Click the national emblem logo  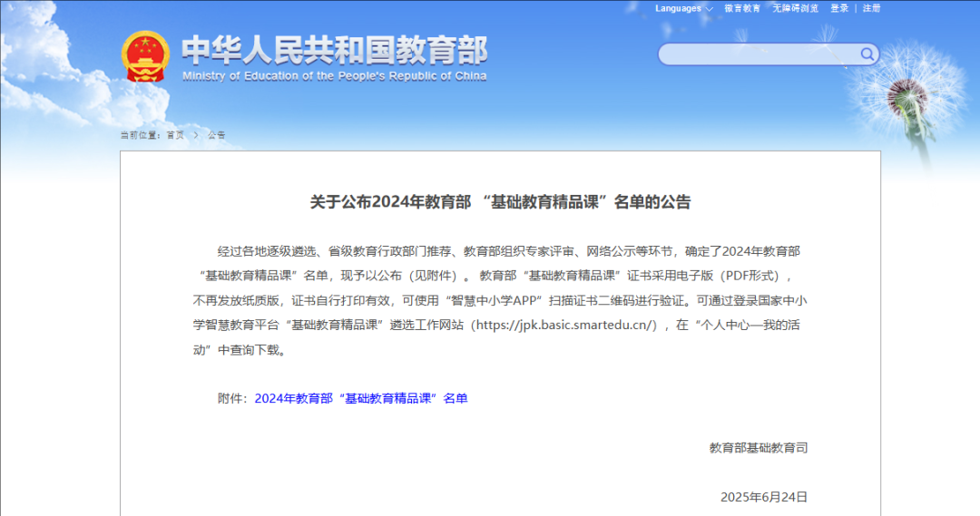coord(145,56)
